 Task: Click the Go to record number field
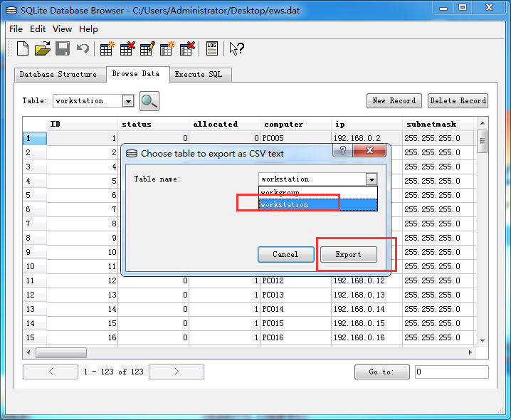pyautogui.click(x=451, y=372)
